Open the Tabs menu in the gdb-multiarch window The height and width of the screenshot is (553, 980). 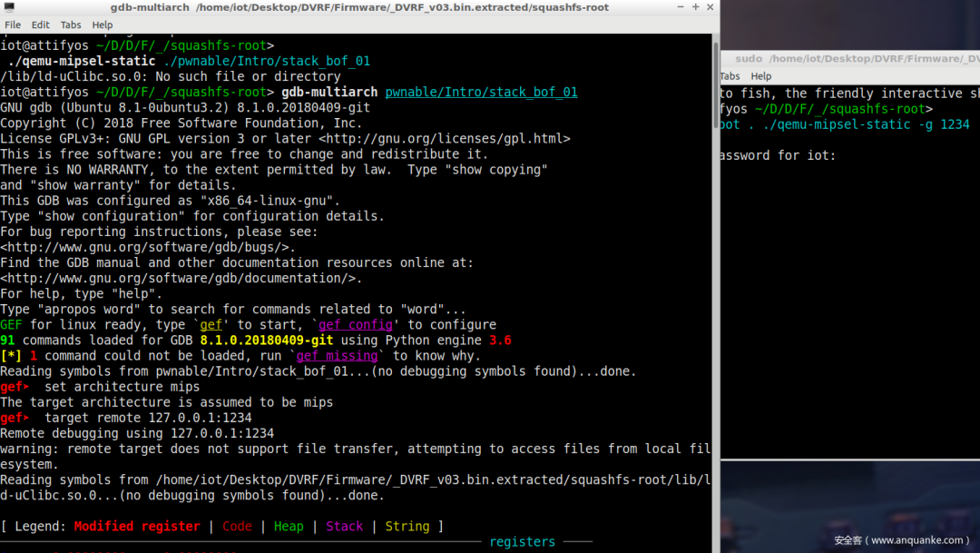(71, 25)
